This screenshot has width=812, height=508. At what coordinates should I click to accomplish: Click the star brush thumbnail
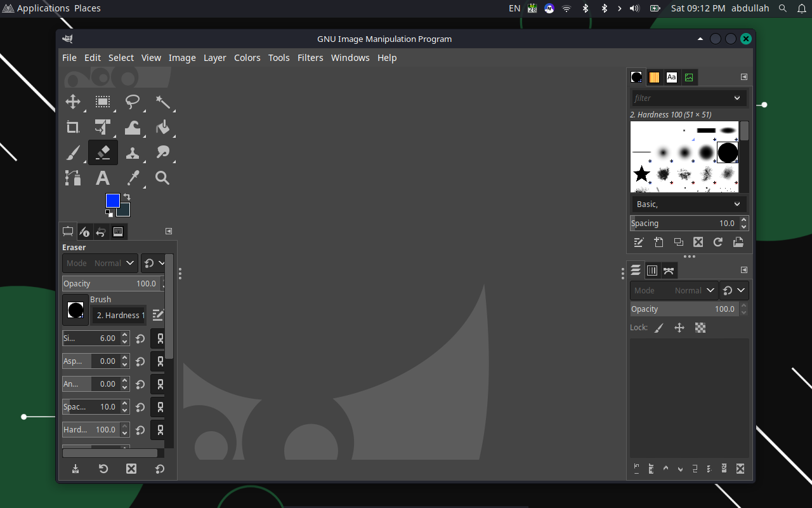[642, 173]
